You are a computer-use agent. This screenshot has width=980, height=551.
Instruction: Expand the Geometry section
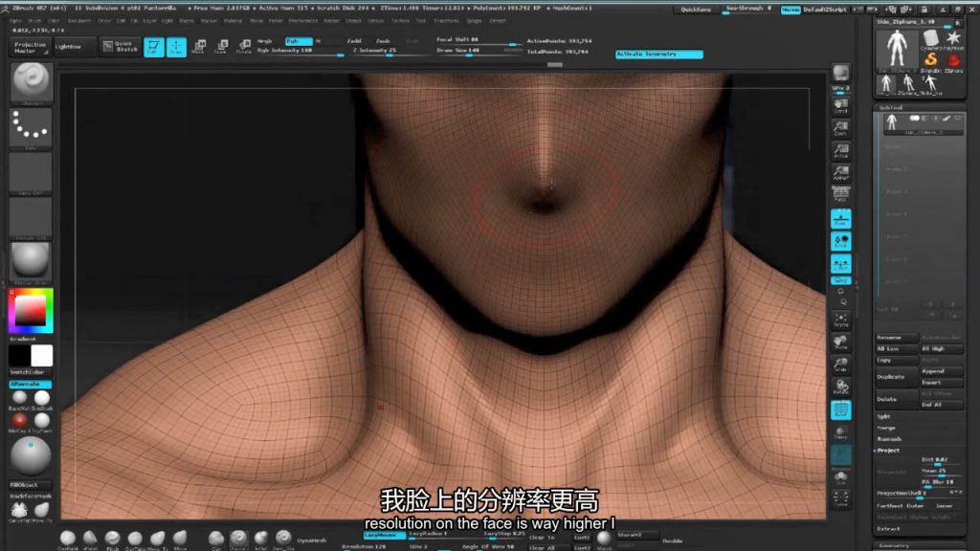tap(894, 546)
